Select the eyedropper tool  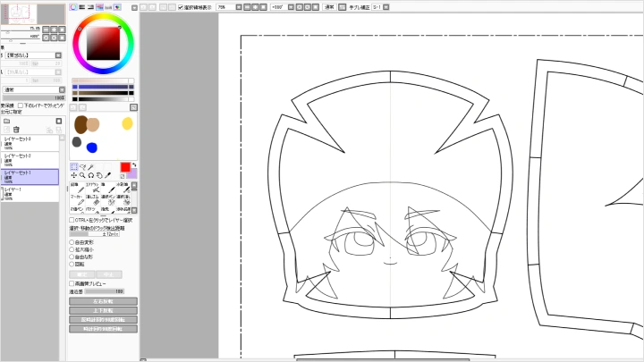[108, 175]
